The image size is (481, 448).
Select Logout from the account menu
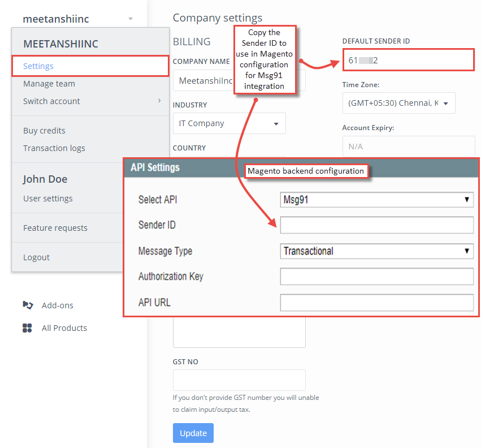(x=36, y=257)
